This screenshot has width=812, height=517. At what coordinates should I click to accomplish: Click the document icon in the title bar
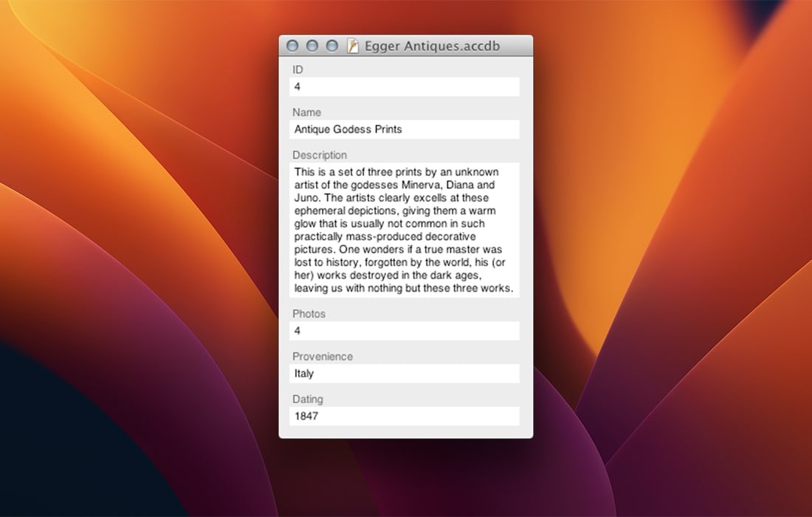(354, 45)
